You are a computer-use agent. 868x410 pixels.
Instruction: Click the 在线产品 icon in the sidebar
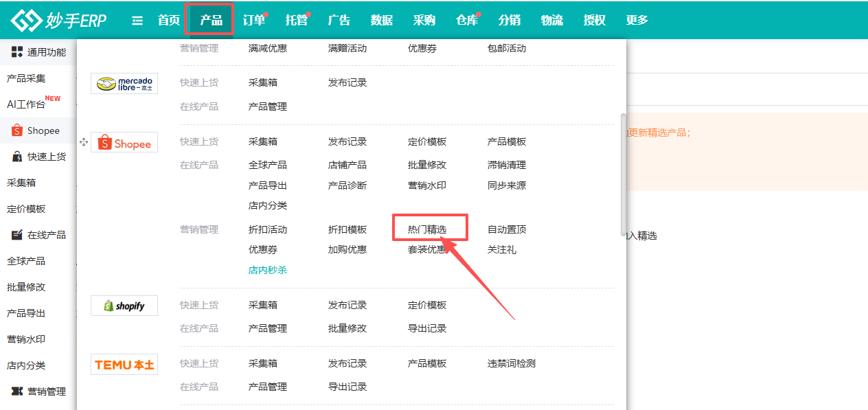(16, 234)
